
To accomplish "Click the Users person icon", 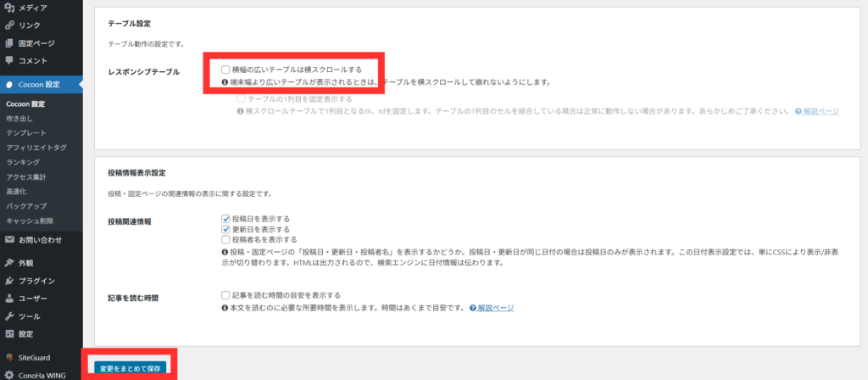I will click(x=8, y=299).
